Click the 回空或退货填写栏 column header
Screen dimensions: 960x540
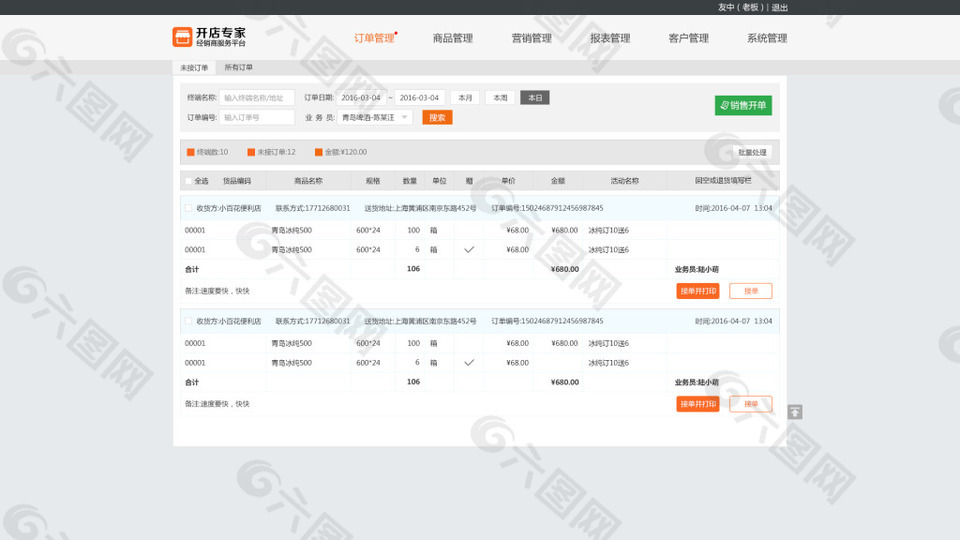(723, 181)
